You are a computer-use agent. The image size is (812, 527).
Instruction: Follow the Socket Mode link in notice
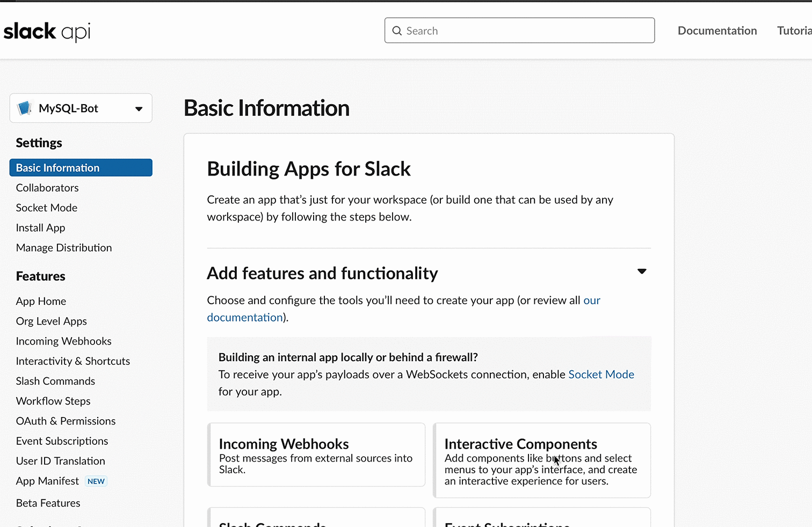click(601, 374)
